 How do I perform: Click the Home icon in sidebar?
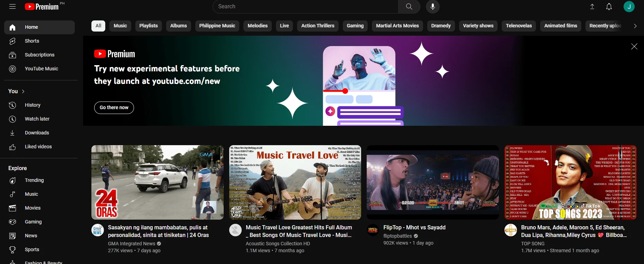point(12,27)
